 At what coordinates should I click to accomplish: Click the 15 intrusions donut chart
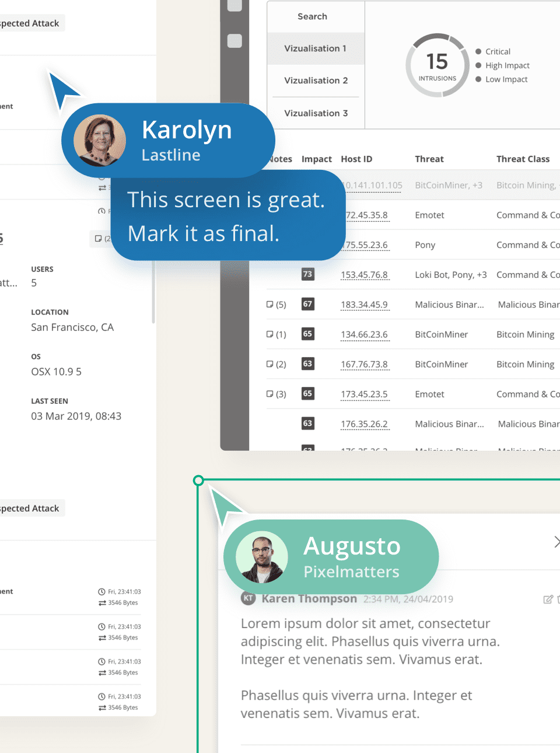437,65
